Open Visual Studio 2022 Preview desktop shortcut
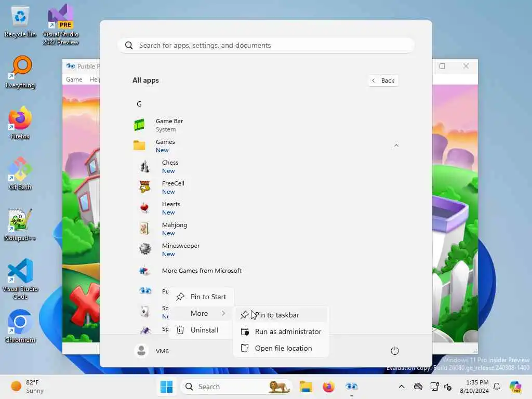The image size is (532, 399). tap(61, 24)
